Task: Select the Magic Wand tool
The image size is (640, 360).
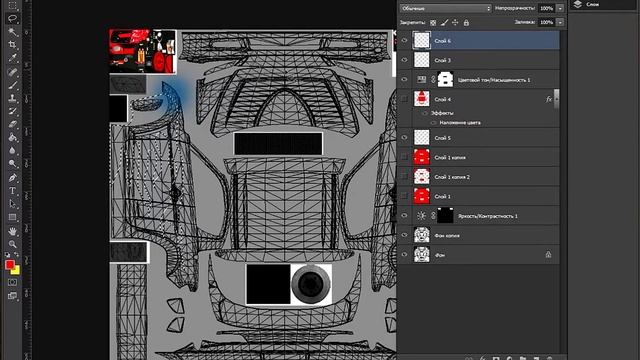Action: tap(12, 31)
